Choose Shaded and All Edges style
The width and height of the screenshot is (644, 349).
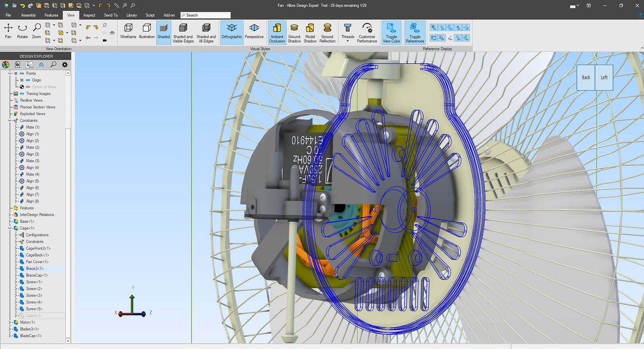click(206, 32)
